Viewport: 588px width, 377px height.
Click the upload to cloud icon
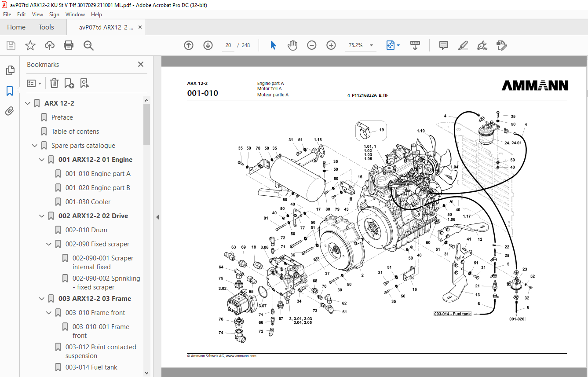click(50, 45)
